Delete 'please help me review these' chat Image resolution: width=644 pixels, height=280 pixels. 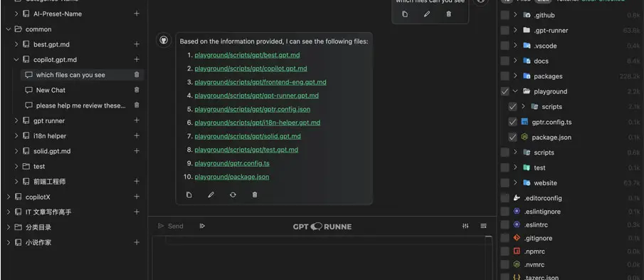click(x=137, y=105)
